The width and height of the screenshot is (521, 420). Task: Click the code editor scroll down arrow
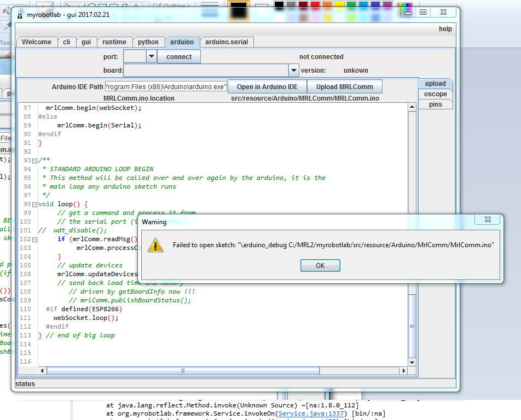click(412, 363)
